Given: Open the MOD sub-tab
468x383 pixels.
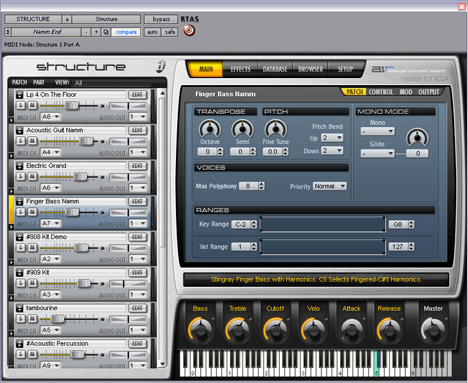Looking at the screenshot, I should coord(406,92).
